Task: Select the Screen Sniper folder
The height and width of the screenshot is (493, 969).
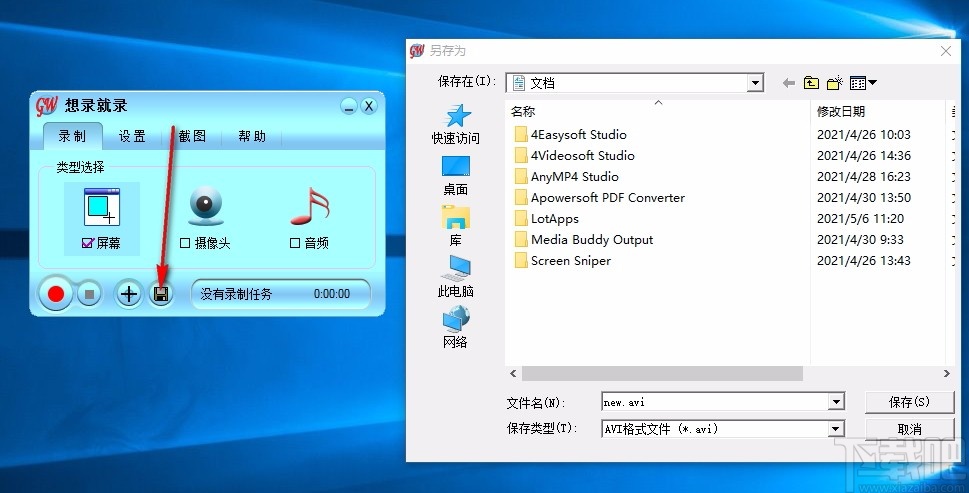Action: tap(571, 261)
